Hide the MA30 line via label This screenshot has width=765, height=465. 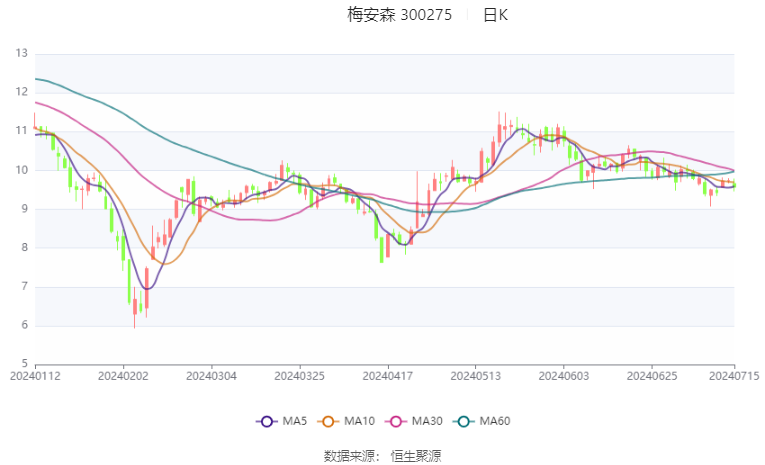pyautogui.click(x=427, y=421)
